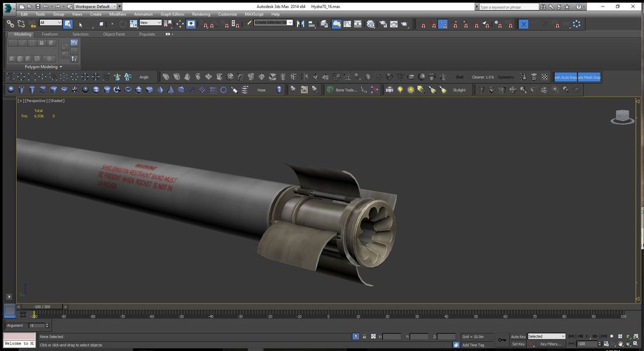Toggle the Isolate Selection light bulb
This screenshot has height=351, width=644.
pyautogui.click(x=356, y=336)
